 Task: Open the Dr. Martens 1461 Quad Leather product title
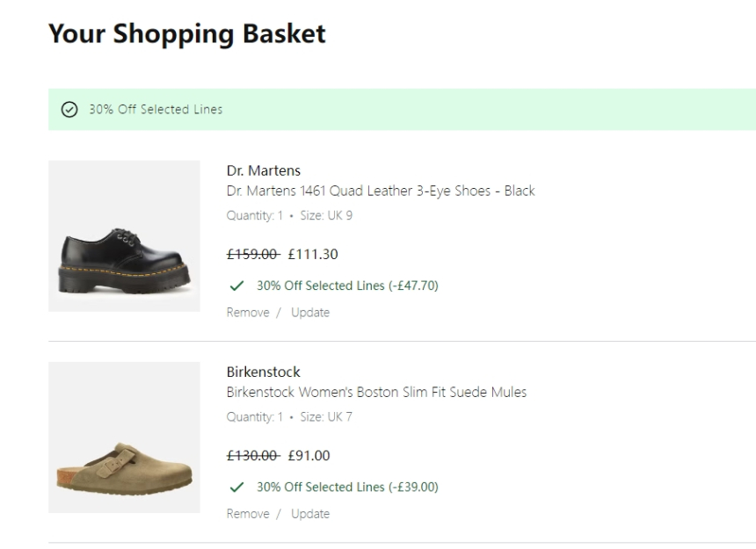pyautogui.click(x=381, y=191)
